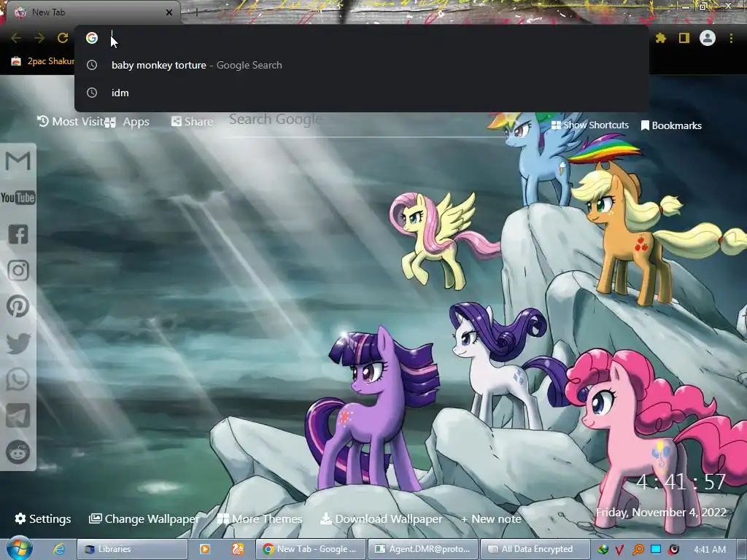Screen dimensions: 747x560
Task: Switch to the Chrome New Tab taskbar button
Action: point(311,549)
